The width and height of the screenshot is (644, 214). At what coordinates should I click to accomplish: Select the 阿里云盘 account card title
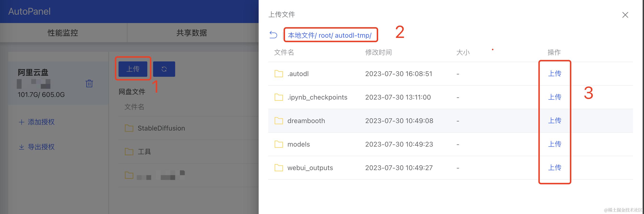point(33,72)
